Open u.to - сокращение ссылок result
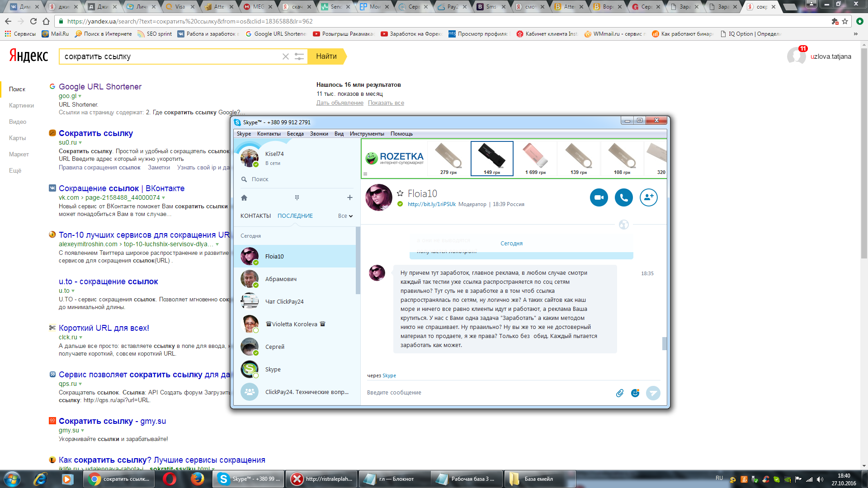The height and width of the screenshot is (488, 868). click(108, 282)
